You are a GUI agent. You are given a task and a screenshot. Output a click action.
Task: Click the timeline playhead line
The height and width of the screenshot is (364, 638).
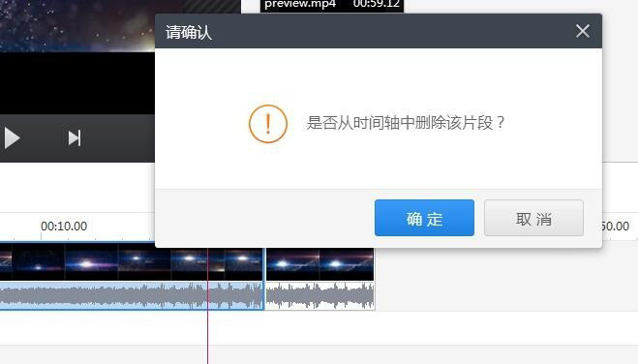[x=207, y=305]
